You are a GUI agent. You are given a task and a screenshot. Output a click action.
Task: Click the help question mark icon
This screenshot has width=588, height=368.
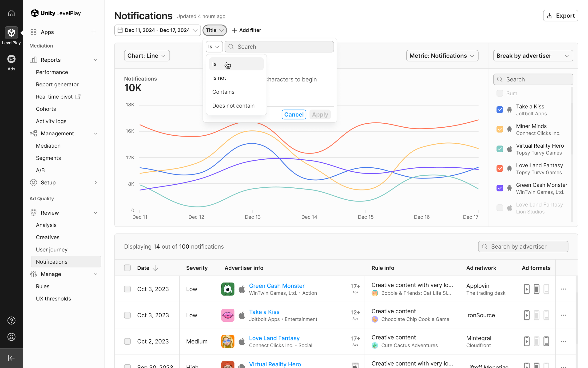coord(11,320)
